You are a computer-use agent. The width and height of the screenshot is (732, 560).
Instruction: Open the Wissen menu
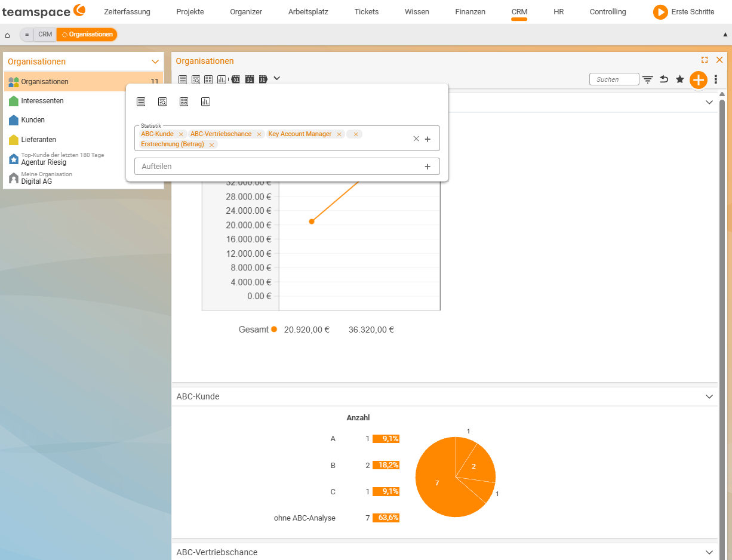coord(417,12)
